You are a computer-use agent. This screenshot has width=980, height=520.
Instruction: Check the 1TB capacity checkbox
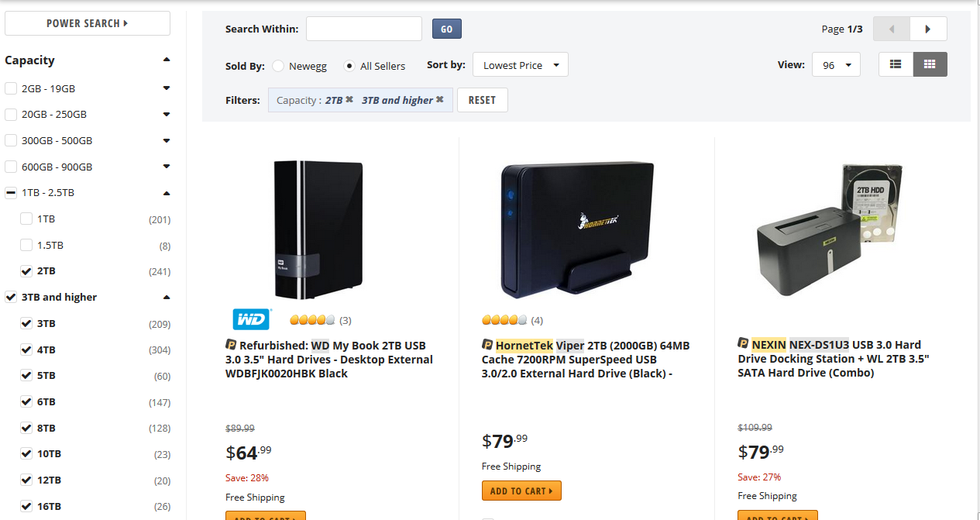[x=26, y=219]
